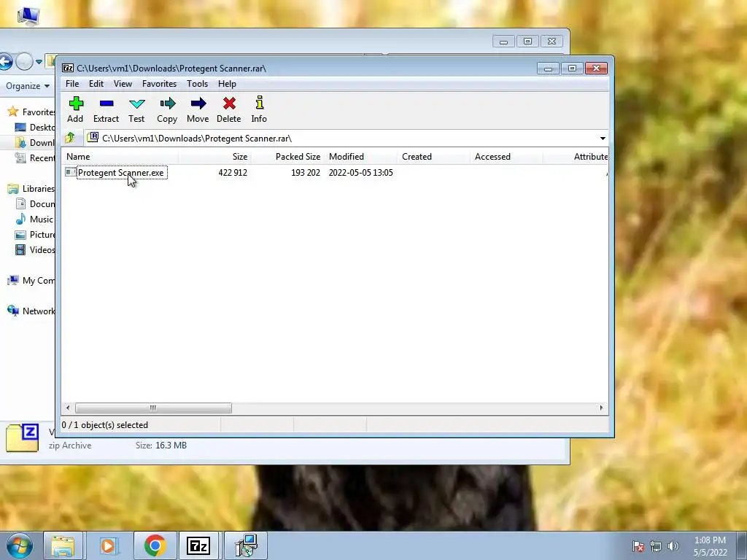The width and height of the screenshot is (747, 560).
Task: Click the clock showing 1:08 PM
Action: click(710, 546)
